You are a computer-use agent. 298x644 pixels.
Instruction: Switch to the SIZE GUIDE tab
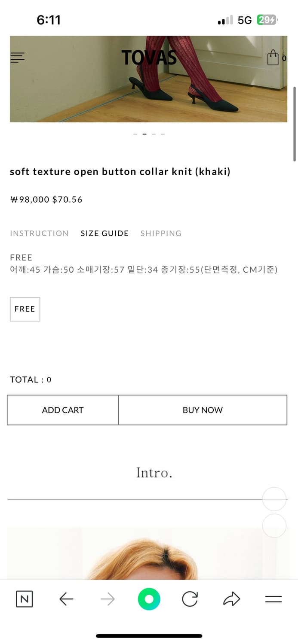click(104, 233)
